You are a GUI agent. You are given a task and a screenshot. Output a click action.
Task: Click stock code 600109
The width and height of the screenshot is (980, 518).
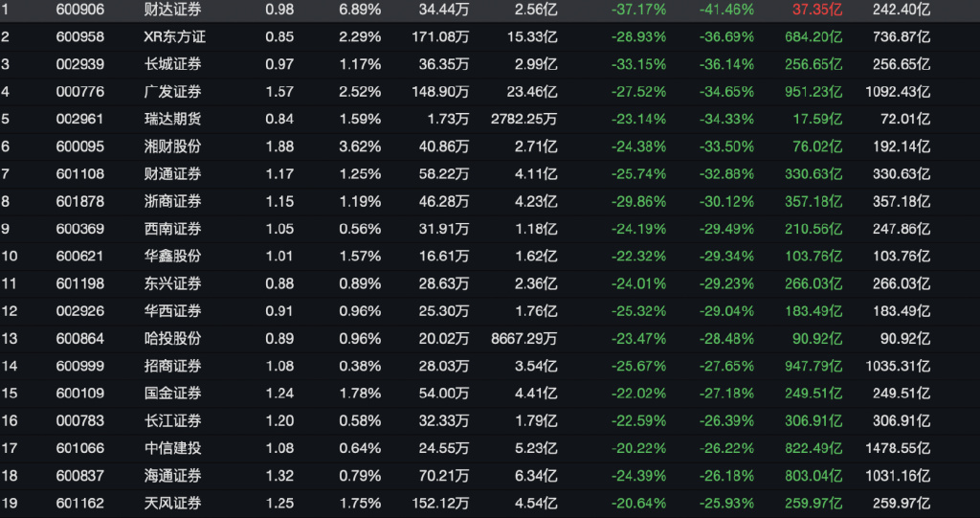tap(80, 393)
